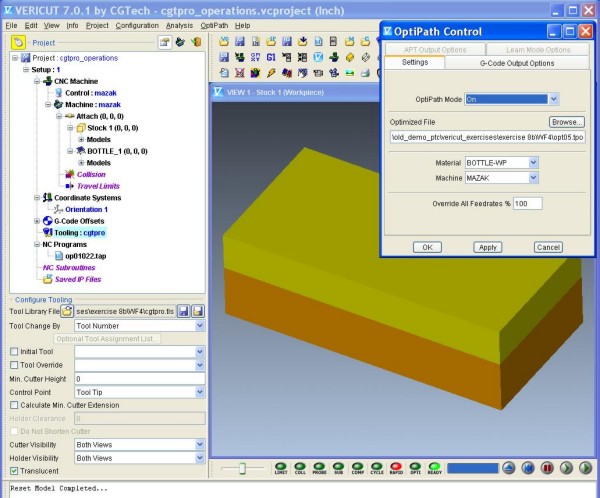The width and height of the screenshot is (600, 498).
Task: Open the Material BOTTLE-WP dropdown
Action: click(x=533, y=163)
